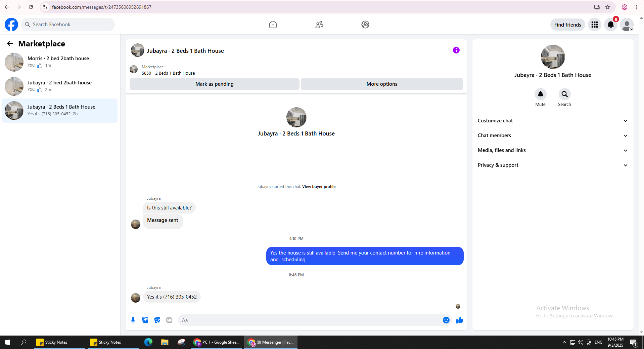Image resolution: width=644 pixels, height=349 pixels.
Task: View site information icon in address bar
Action: 45,7
